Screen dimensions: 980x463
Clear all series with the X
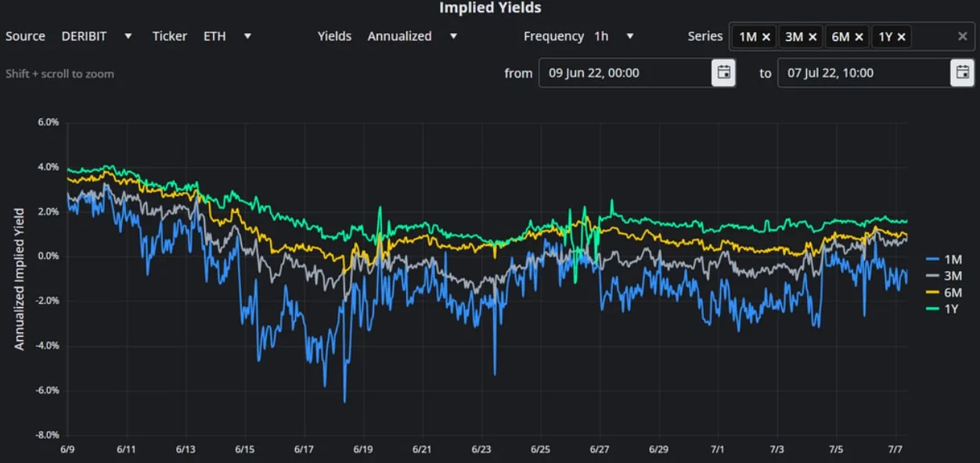(x=963, y=36)
